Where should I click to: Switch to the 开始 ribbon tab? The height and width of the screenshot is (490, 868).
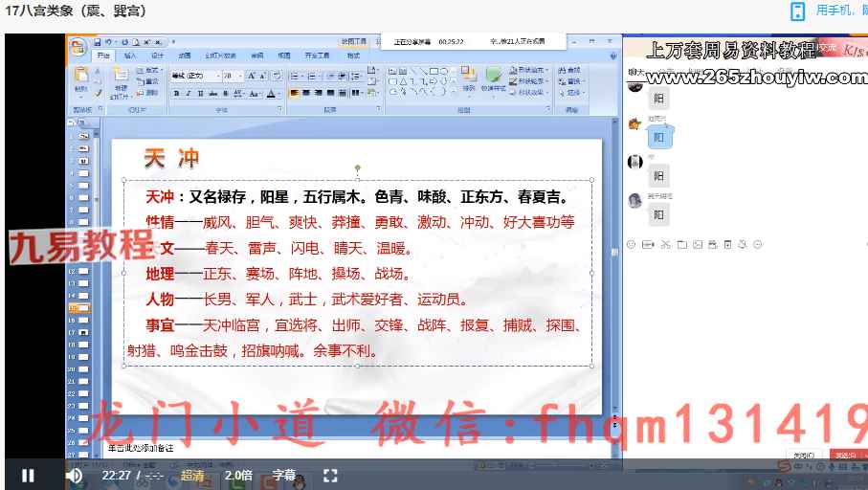click(103, 56)
